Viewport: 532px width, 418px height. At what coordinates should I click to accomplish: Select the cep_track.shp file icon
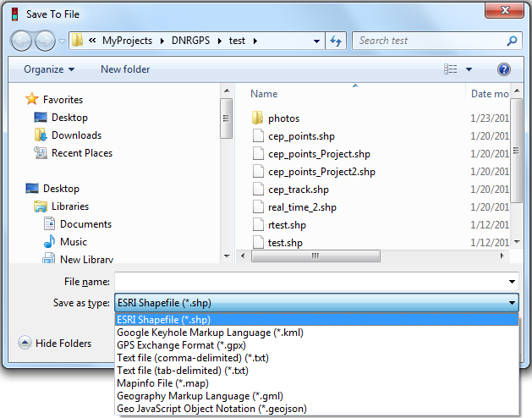(x=258, y=190)
